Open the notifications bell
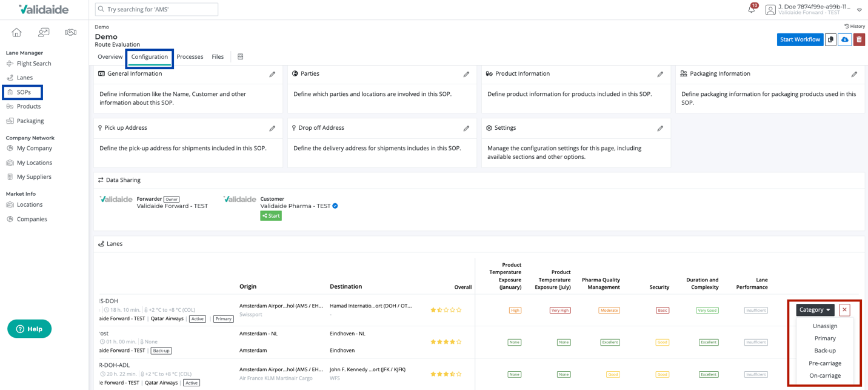Image resolution: width=868 pixels, height=390 pixels. [752, 9]
